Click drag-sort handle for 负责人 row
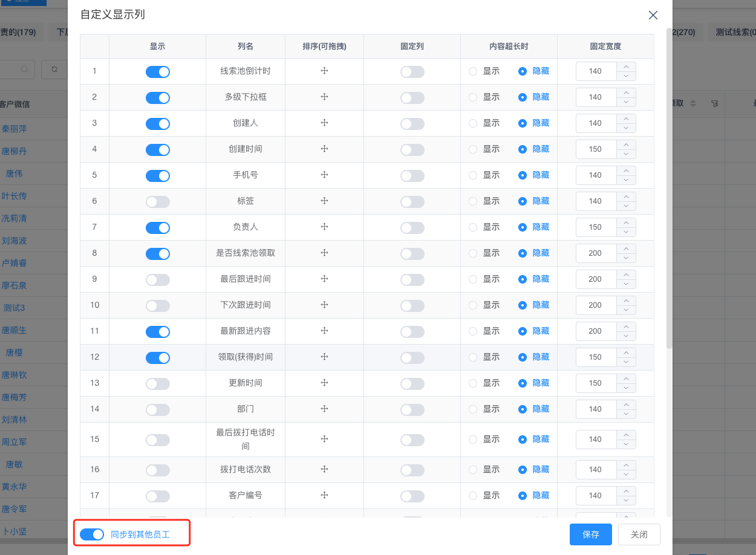This screenshot has width=756, height=555. [x=324, y=227]
